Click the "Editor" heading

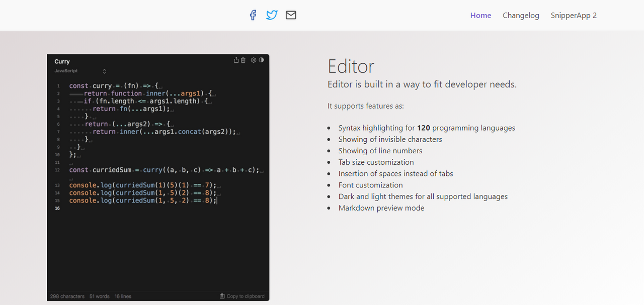[351, 66]
